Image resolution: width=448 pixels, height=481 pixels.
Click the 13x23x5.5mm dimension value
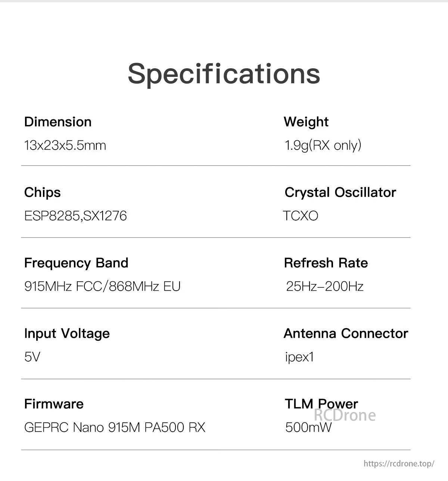[x=65, y=145]
